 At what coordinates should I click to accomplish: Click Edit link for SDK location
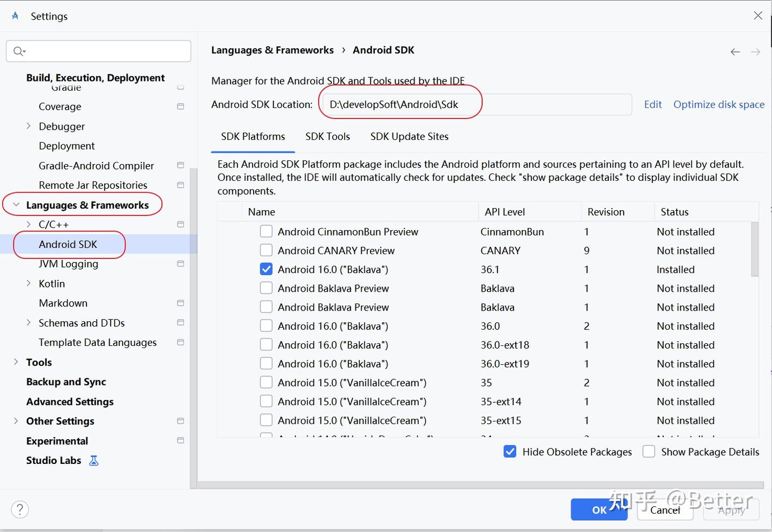(x=653, y=105)
